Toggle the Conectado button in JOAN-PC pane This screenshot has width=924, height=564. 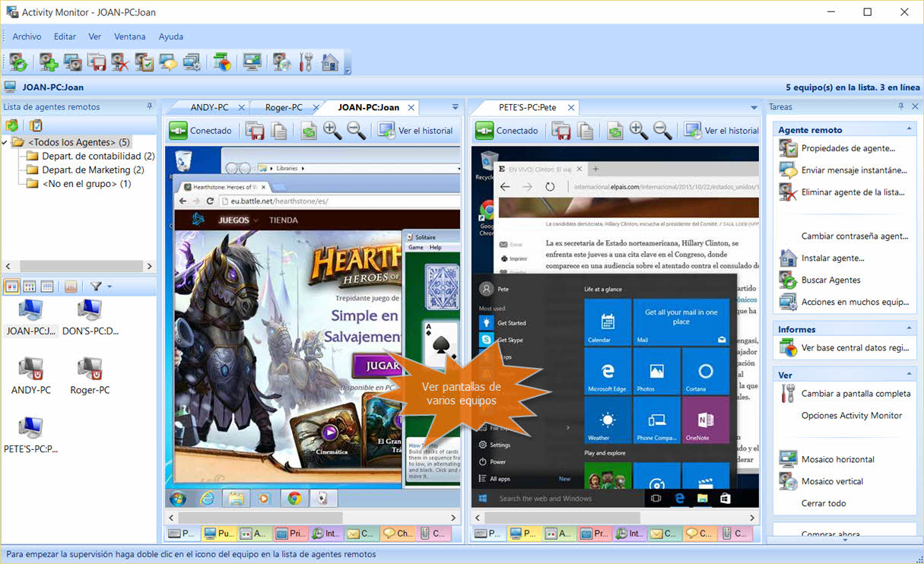tap(201, 131)
